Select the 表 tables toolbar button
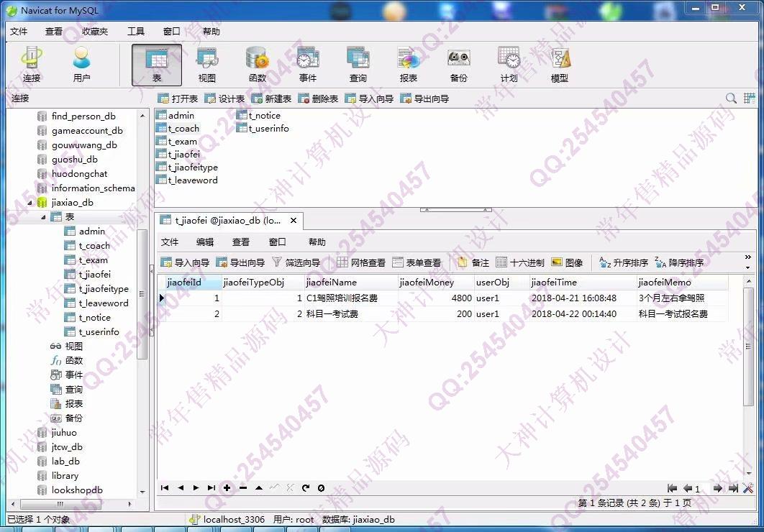The width and height of the screenshot is (764, 532). [x=156, y=65]
